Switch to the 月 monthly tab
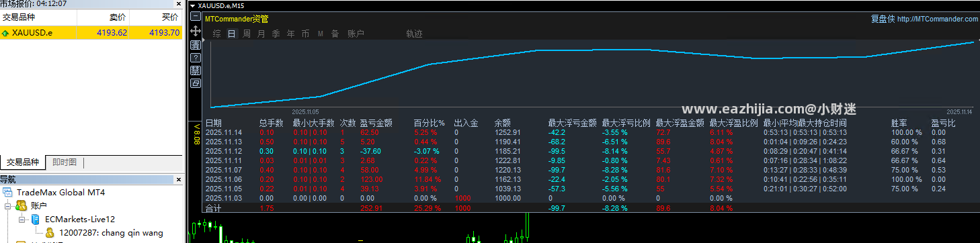Image resolution: width=980 pixels, height=243 pixels. (x=261, y=34)
